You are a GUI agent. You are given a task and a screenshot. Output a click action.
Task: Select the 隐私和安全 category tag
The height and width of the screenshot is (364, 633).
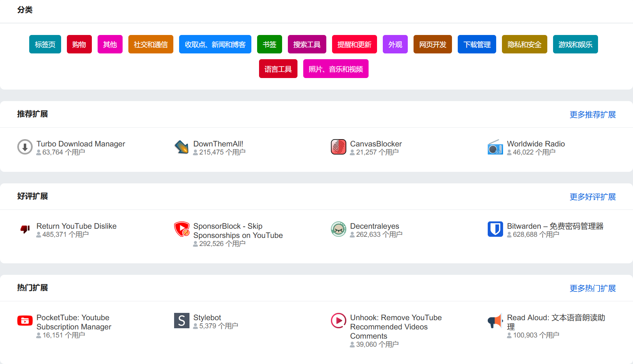(524, 44)
